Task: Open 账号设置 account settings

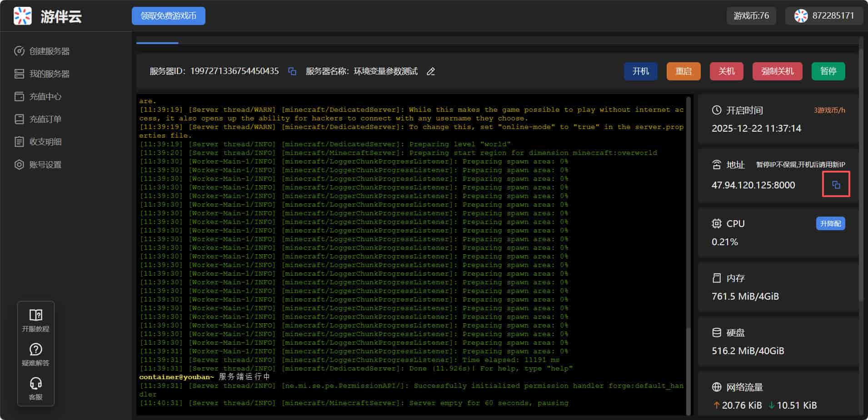Action: click(45, 165)
